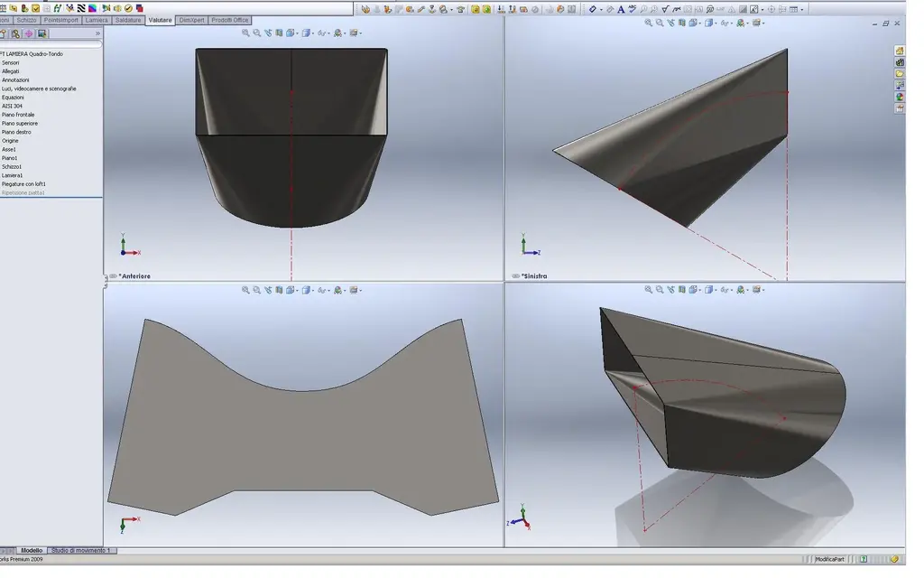
Task: Open view settings dropdown in Sinistra viewport
Action: pyautogui.click(x=758, y=23)
